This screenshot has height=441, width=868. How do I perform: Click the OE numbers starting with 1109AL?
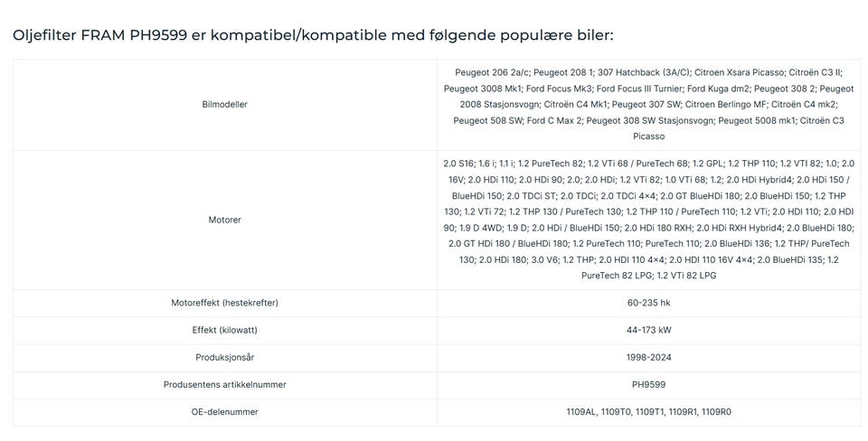(x=648, y=411)
